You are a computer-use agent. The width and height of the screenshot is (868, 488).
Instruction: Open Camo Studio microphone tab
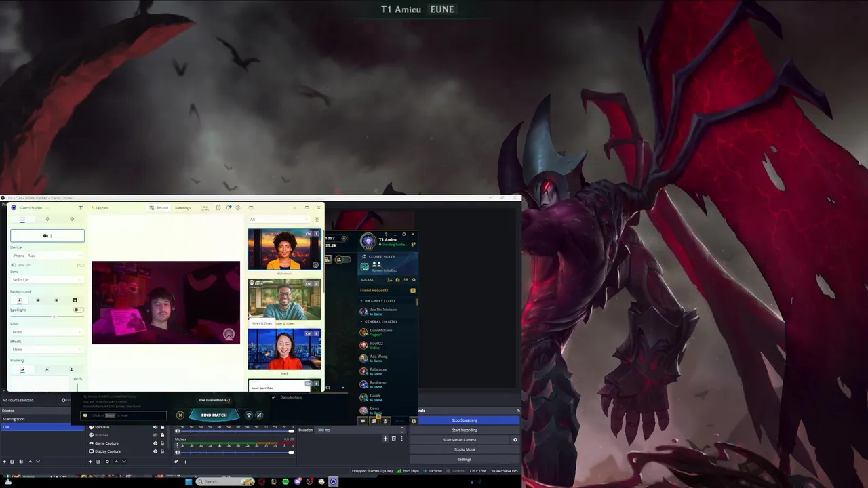pyautogui.click(x=47, y=219)
